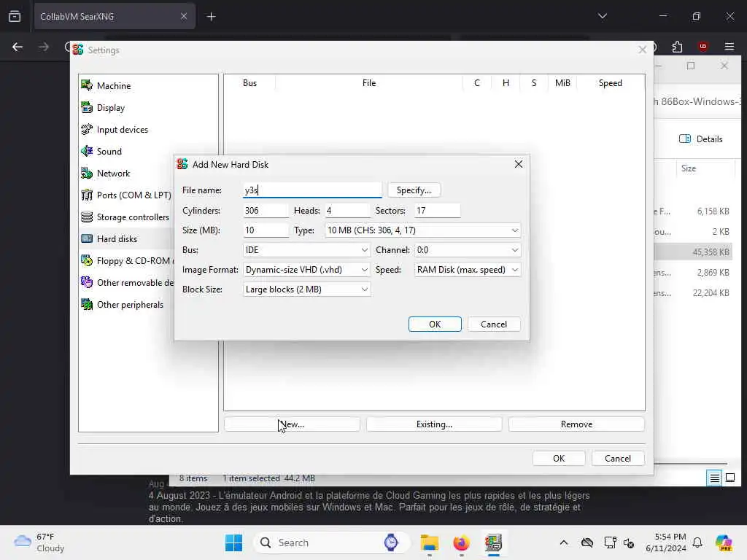This screenshot has height=560, width=747.
Task: Click the Remove button
Action: [576, 424]
